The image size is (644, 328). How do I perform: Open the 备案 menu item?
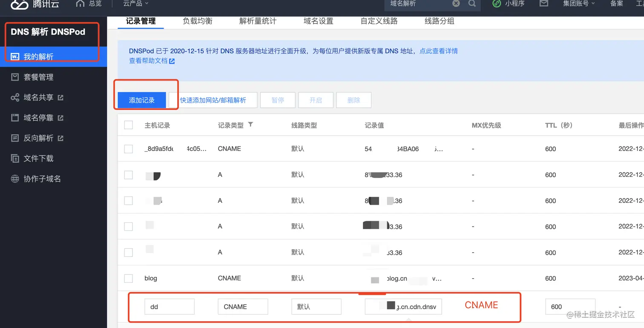pos(617,3)
